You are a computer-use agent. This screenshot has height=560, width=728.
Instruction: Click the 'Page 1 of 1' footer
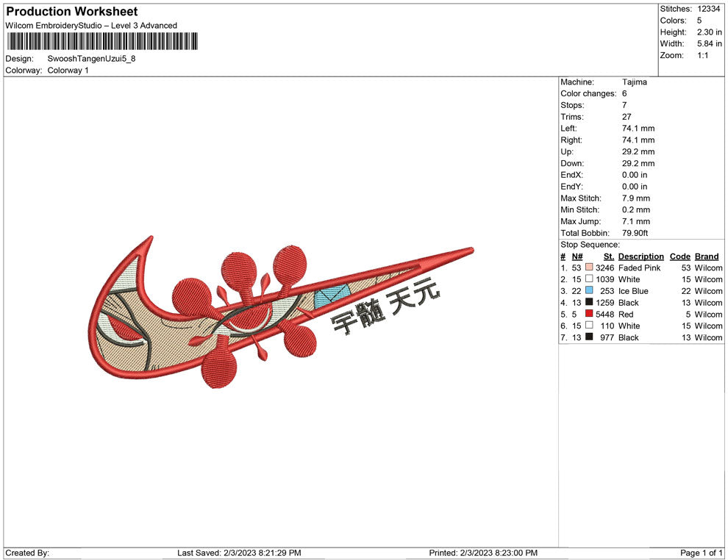701,553
